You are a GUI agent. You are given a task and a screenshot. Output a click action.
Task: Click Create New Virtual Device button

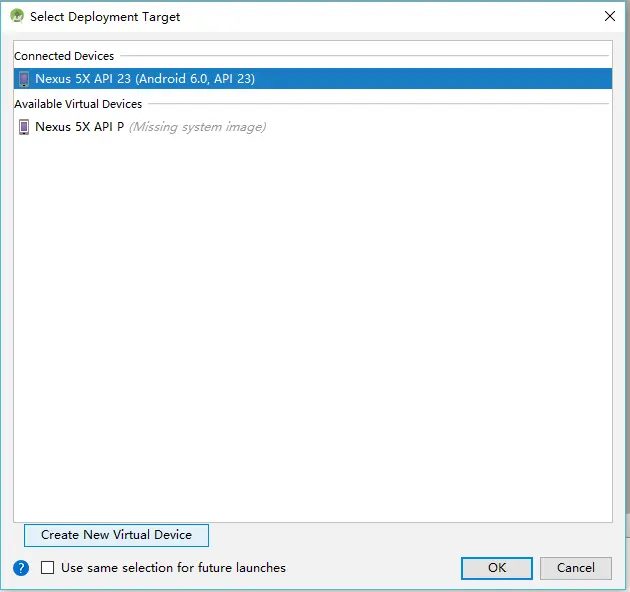[116, 535]
